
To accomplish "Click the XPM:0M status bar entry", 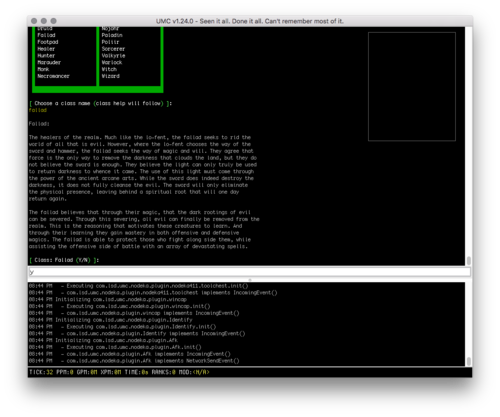I will [x=111, y=372].
